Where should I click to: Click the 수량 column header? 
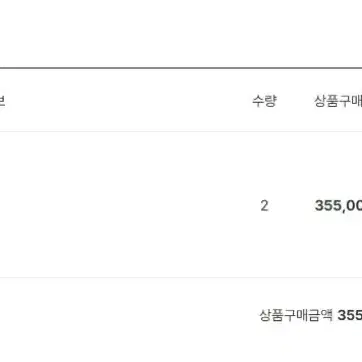pos(264,101)
